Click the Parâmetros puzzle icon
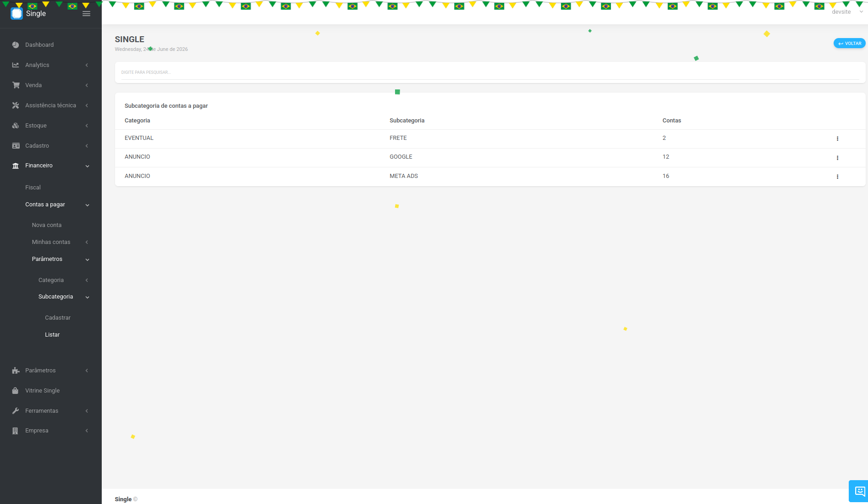Screen dimensions: 868x504 [16, 371]
